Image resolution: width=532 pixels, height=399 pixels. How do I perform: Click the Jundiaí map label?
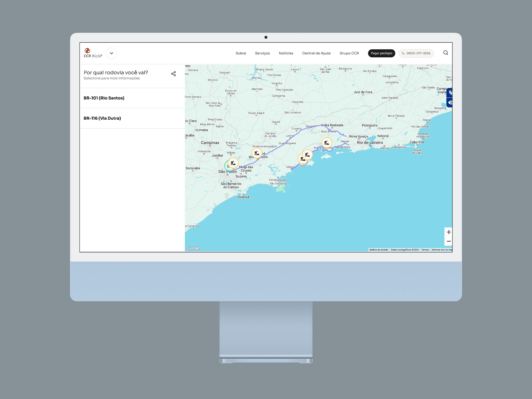pyautogui.click(x=217, y=156)
